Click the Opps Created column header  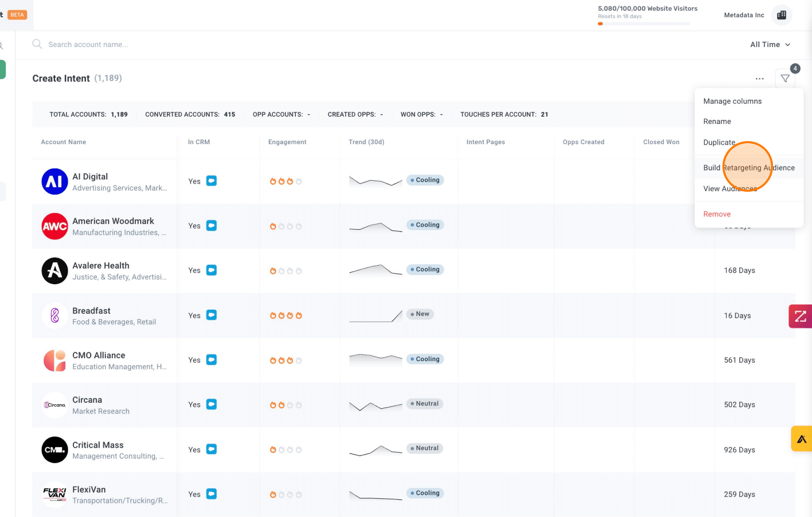[583, 142]
